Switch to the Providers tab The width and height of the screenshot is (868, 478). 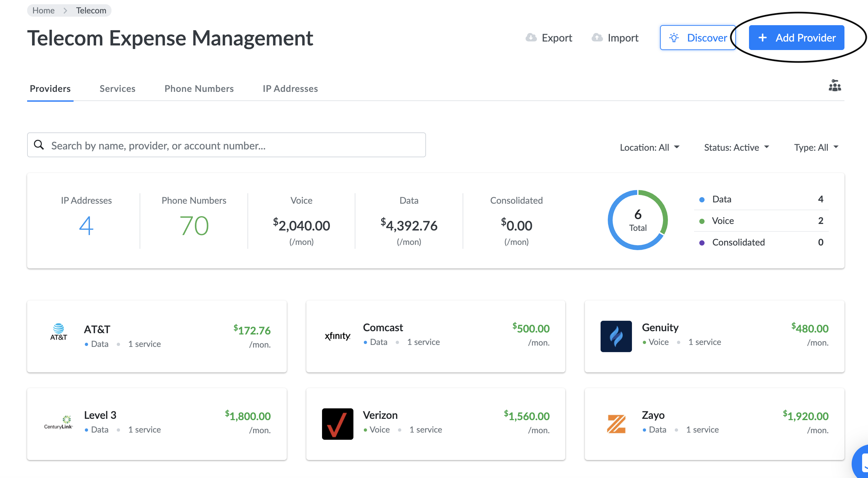pyautogui.click(x=50, y=88)
